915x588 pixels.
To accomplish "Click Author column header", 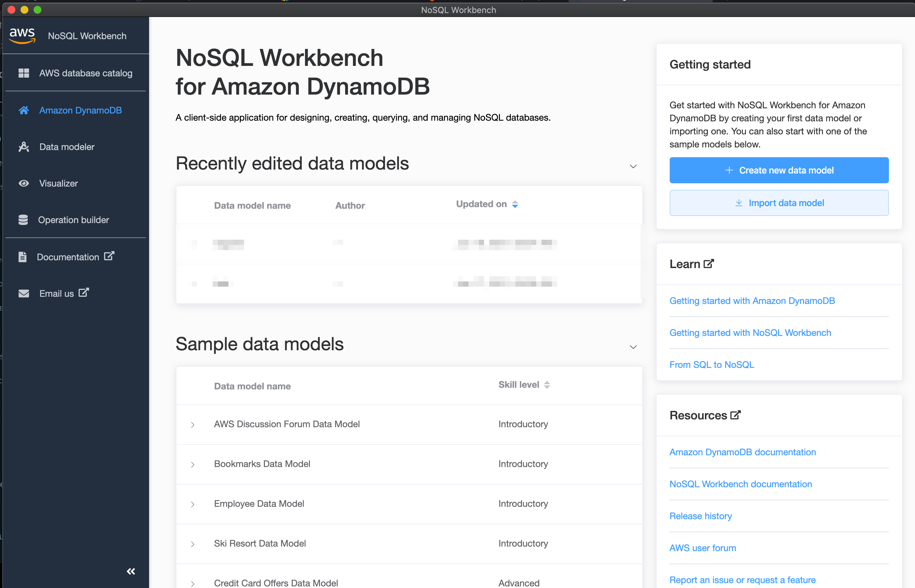I will [350, 205].
